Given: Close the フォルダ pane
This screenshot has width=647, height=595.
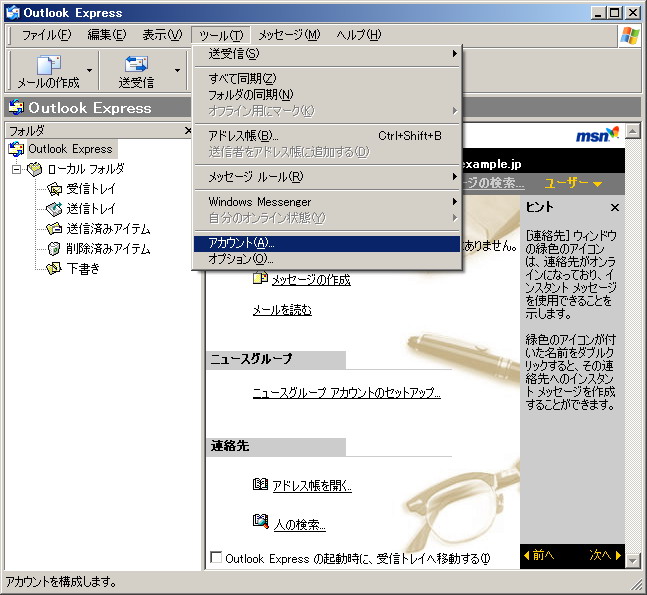Looking at the screenshot, I should (188, 131).
